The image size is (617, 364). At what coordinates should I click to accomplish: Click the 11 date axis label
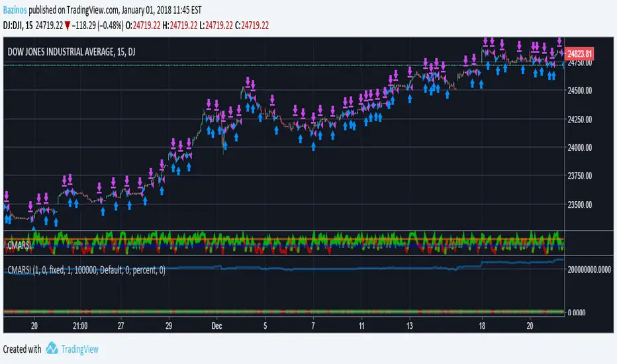[361, 326]
